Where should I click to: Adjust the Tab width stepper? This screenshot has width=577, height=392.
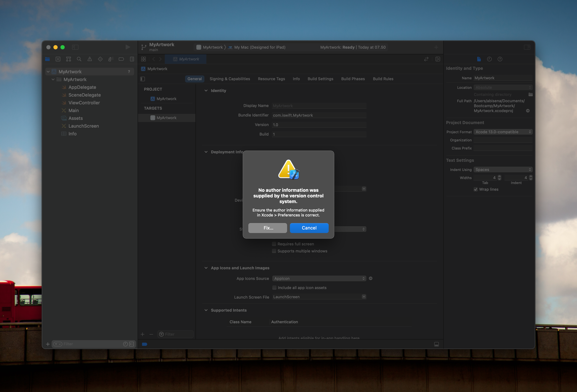[x=499, y=178]
